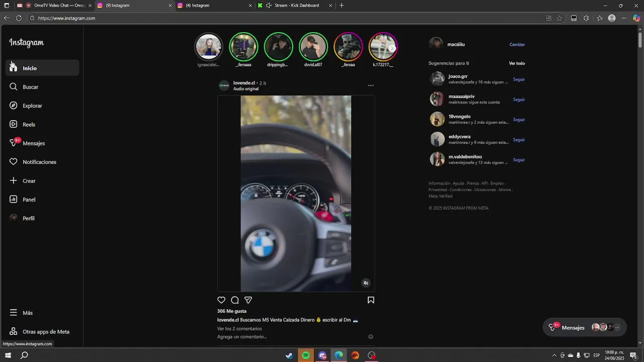Open the Panel dashboard icon

(14, 200)
